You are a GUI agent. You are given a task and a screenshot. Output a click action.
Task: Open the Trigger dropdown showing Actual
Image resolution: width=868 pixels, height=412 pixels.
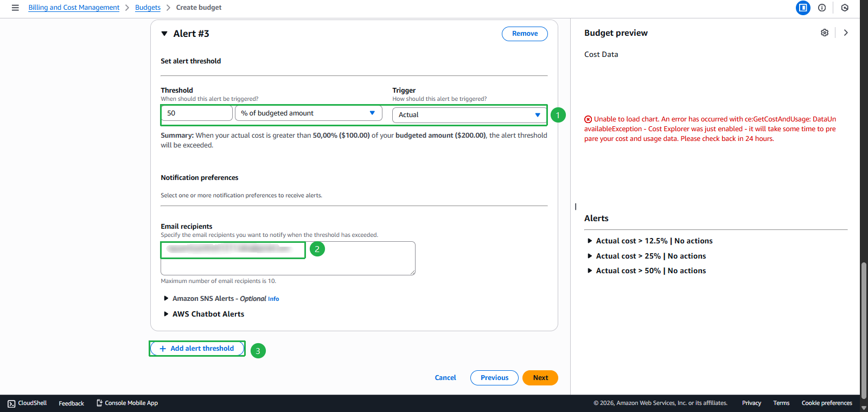pos(469,115)
